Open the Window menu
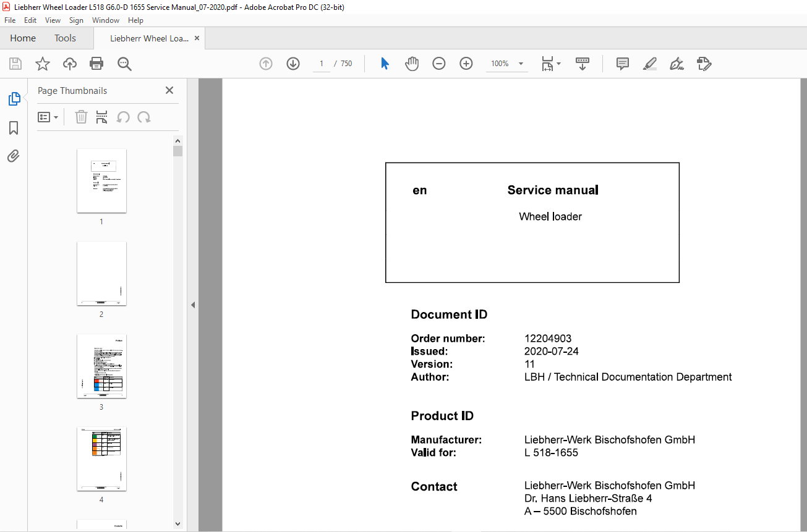Viewport: 807px width, 532px height. [x=106, y=20]
